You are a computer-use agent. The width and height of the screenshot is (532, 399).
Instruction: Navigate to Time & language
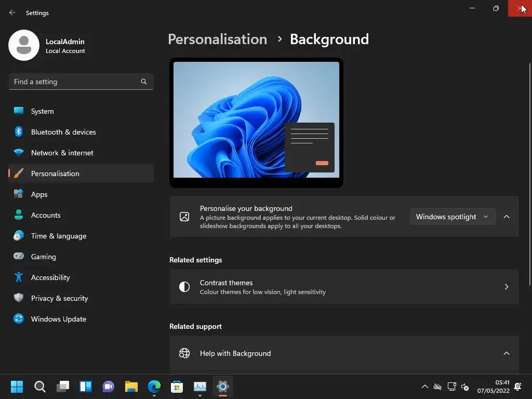[81, 236]
